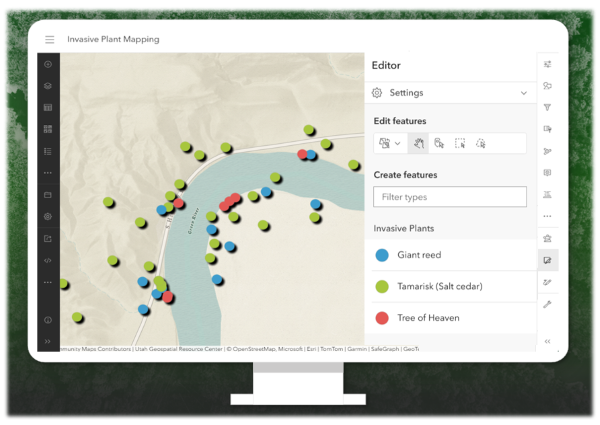600x425 pixels.
Task: Click the Filter types input field
Action: 450,197
